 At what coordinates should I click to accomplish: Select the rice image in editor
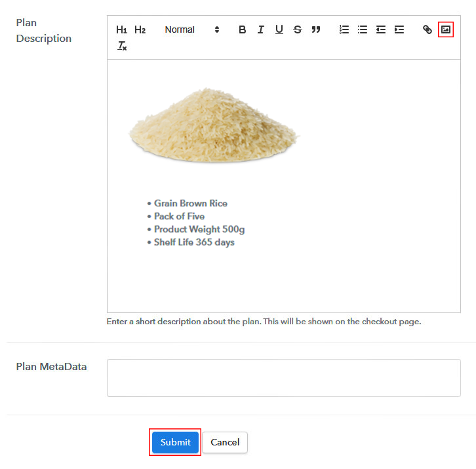click(214, 125)
